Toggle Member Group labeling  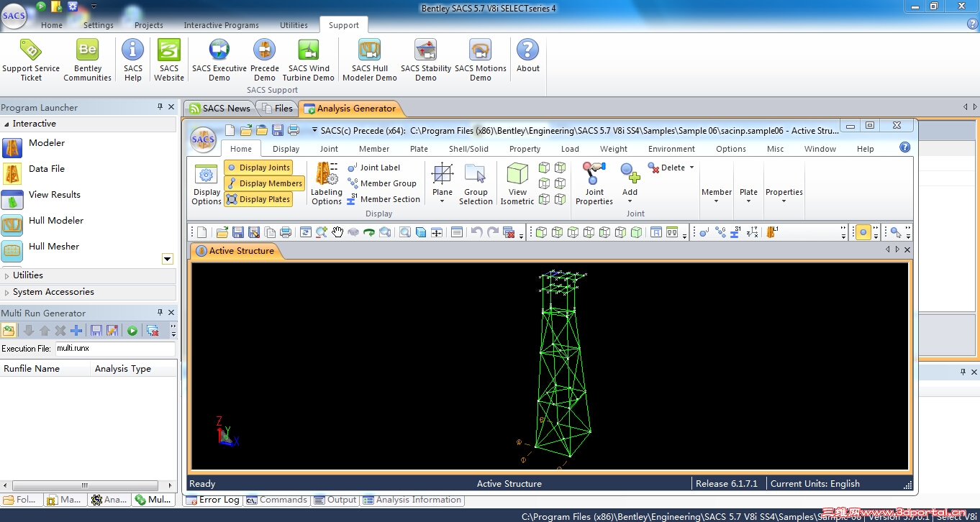click(382, 183)
